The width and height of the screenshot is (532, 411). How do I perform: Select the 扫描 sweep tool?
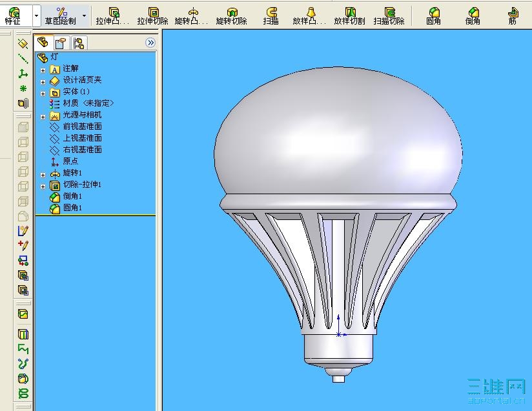coord(271,16)
